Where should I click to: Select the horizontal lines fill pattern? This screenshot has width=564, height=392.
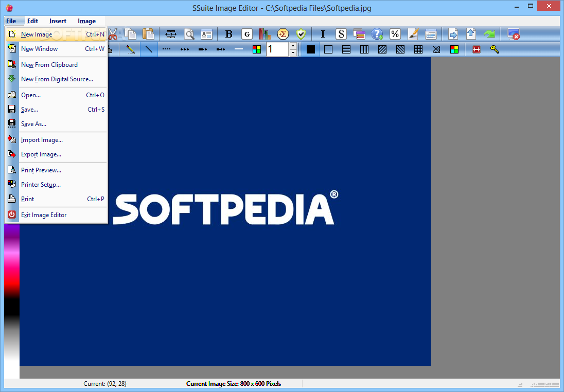[x=346, y=49]
